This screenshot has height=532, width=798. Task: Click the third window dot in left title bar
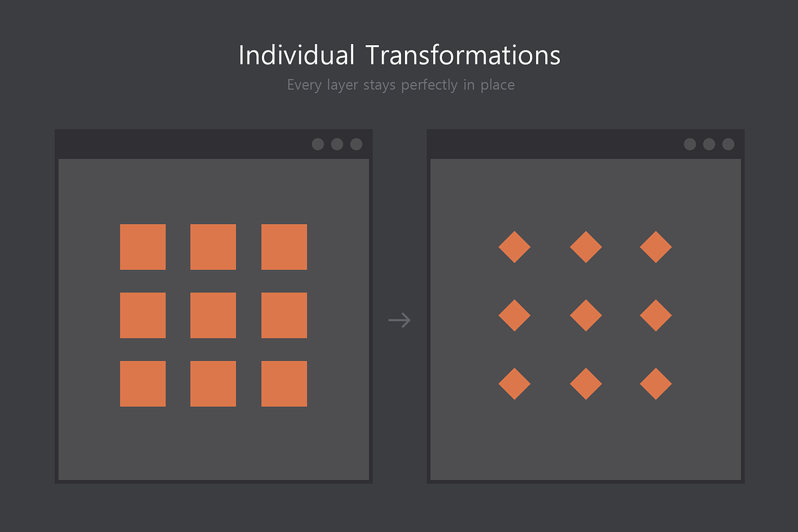click(356, 144)
